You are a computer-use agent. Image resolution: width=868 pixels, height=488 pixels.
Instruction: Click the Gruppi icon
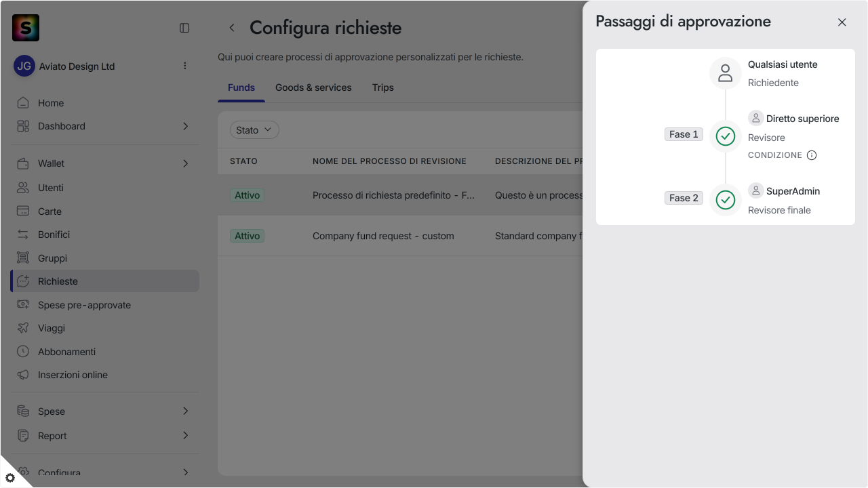pyautogui.click(x=23, y=258)
